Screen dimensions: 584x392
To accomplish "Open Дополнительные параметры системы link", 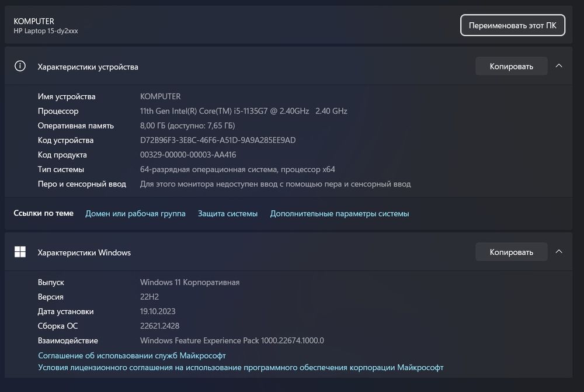I will (x=339, y=214).
